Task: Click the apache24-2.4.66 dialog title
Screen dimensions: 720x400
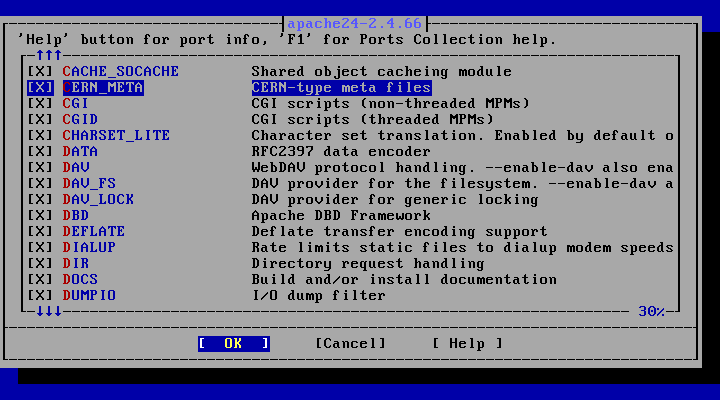Action: coord(354,23)
